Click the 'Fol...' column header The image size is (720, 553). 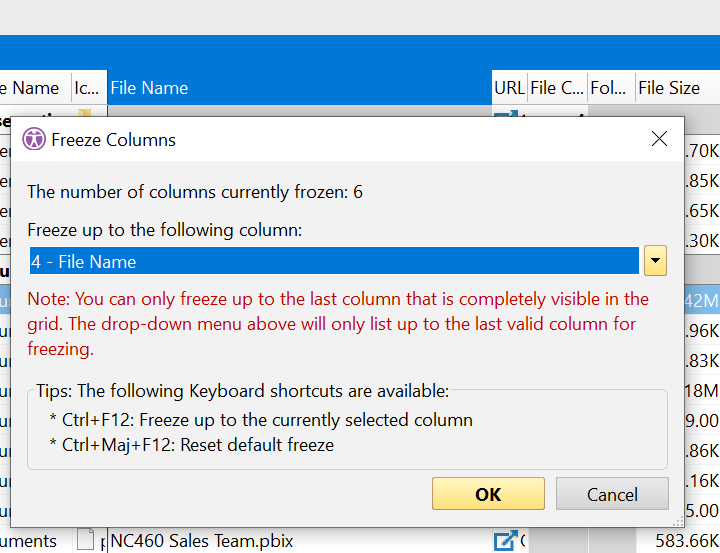tap(608, 88)
